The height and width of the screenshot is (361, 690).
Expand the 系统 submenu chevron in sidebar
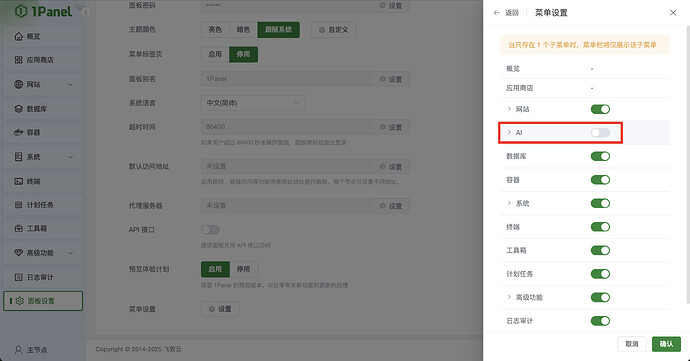(x=70, y=157)
